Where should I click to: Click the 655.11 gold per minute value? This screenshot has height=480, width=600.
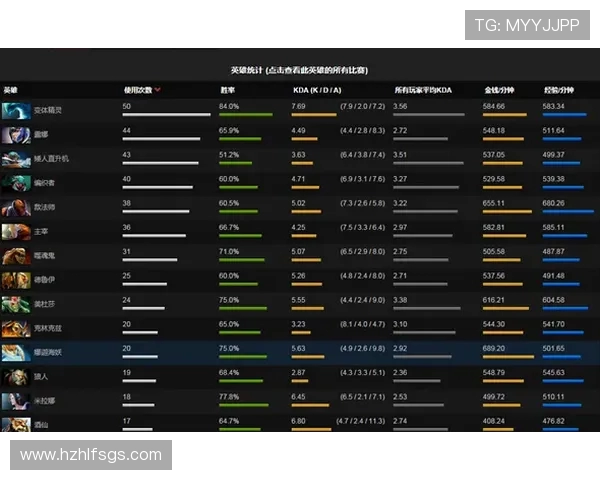coord(494,203)
